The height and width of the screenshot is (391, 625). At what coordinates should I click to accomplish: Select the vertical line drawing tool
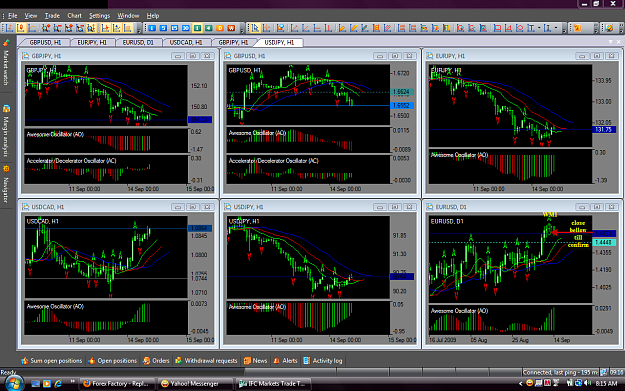click(328, 28)
